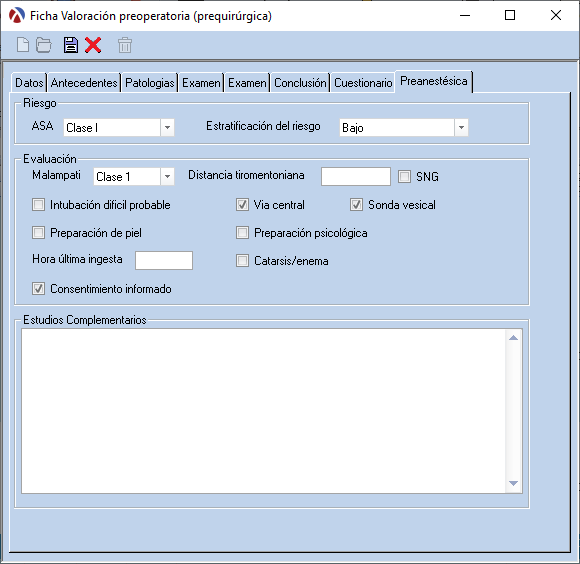Click the Distancia tiromentoniana input field
Screen dimensions: 580x564
pyautogui.click(x=356, y=176)
